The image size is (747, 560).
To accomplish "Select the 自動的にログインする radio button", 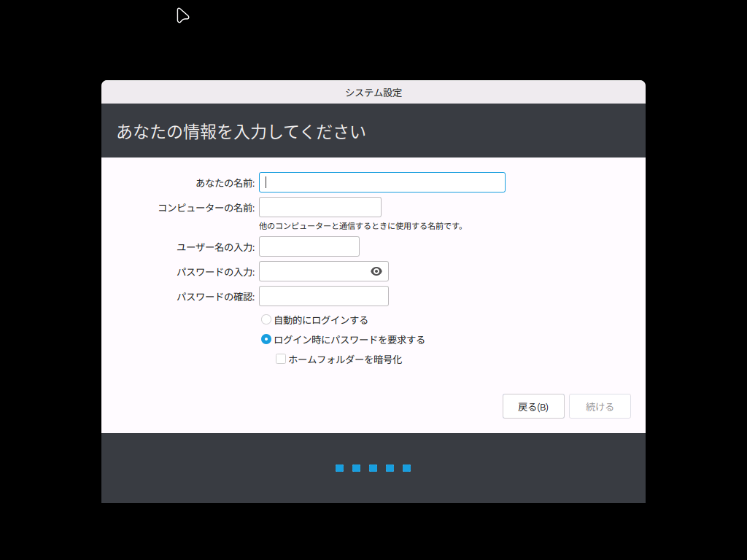I will point(266,319).
